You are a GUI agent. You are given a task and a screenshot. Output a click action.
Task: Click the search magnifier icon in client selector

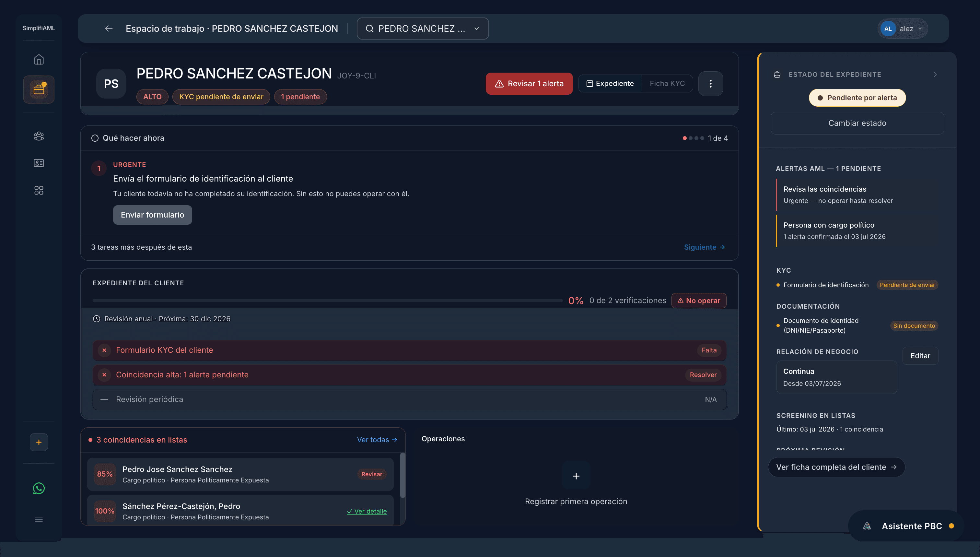point(369,28)
